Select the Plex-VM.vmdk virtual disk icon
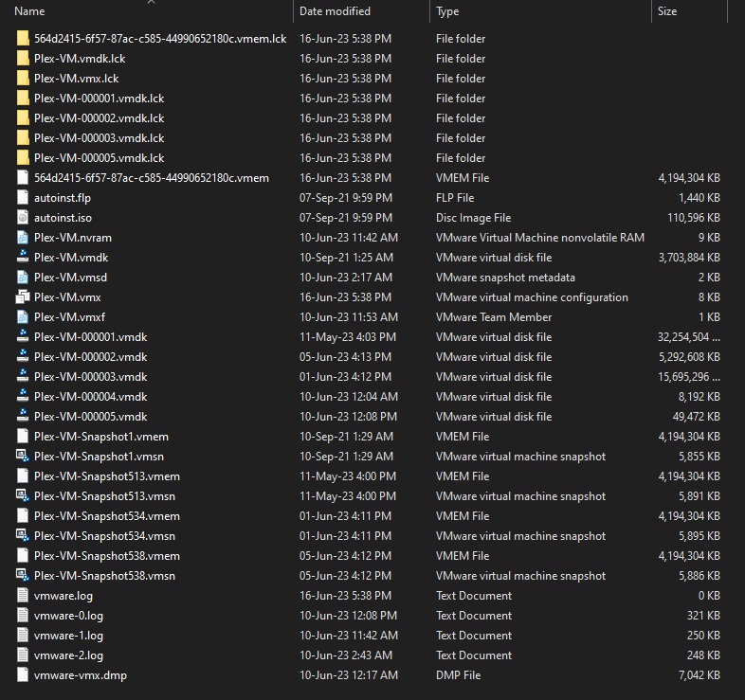This screenshot has width=745, height=700. [x=24, y=258]
